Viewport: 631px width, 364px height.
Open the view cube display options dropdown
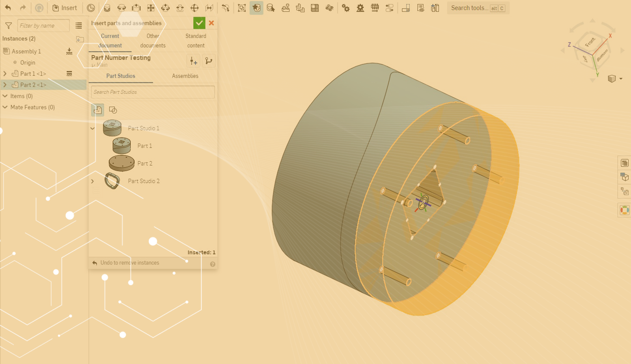coord(621,79)
